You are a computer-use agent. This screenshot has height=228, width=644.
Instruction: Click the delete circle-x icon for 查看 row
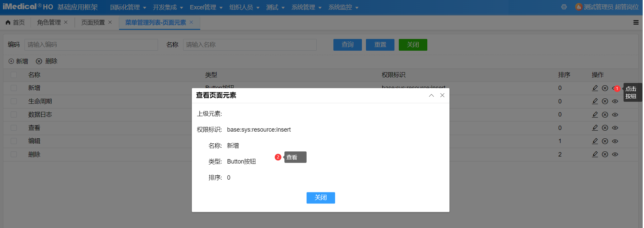605,128
